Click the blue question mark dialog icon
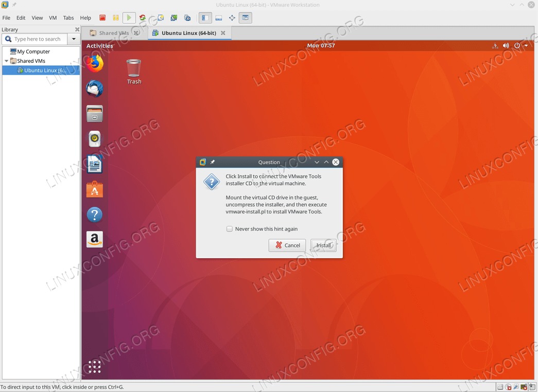This screenshot has height=392, width=538. (212, 182)
